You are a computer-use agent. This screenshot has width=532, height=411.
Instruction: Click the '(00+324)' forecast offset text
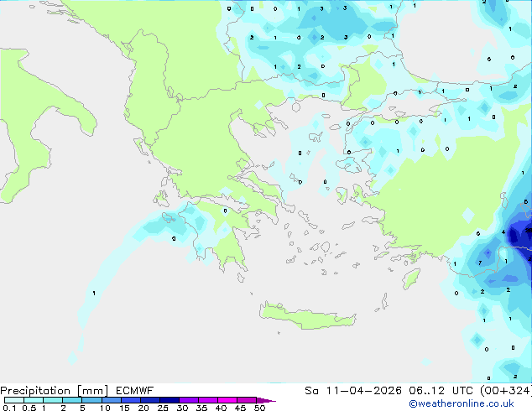[x=505, y=391]
